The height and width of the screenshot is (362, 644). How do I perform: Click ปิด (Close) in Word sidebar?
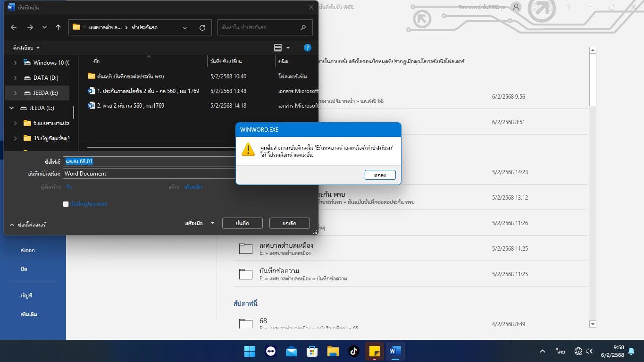point(24,269)
